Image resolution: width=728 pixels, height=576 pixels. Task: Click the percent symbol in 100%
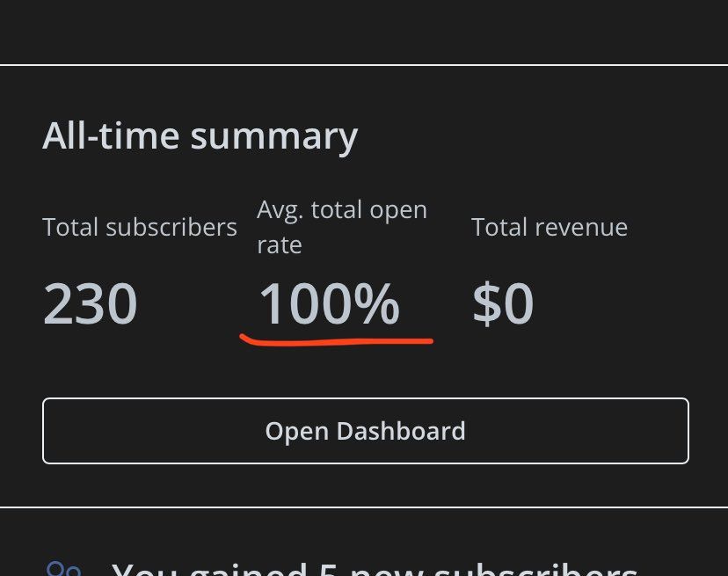376,303
